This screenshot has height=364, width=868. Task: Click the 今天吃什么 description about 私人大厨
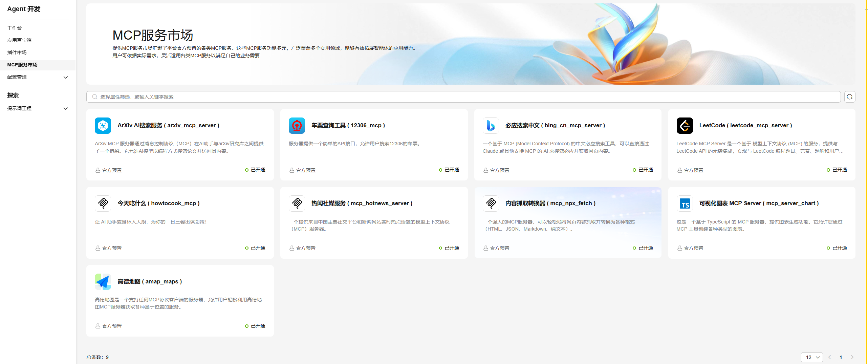click(151, 222)
